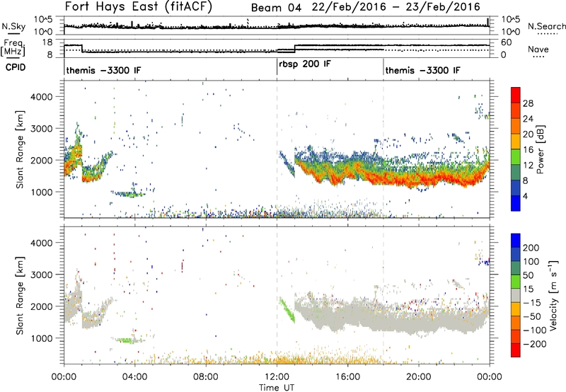
Task: Click 'Slant Range [km]' label of velocity panel
Action: pyautogui.click(x=20, y=295)
